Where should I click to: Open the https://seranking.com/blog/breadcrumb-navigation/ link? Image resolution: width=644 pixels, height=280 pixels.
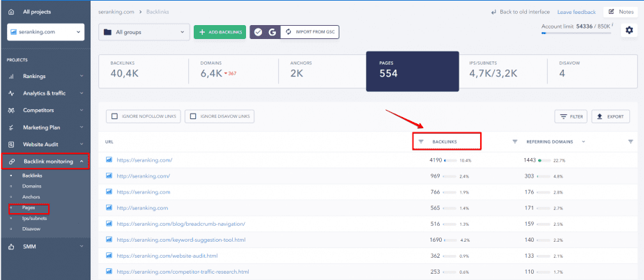point(181,224)
